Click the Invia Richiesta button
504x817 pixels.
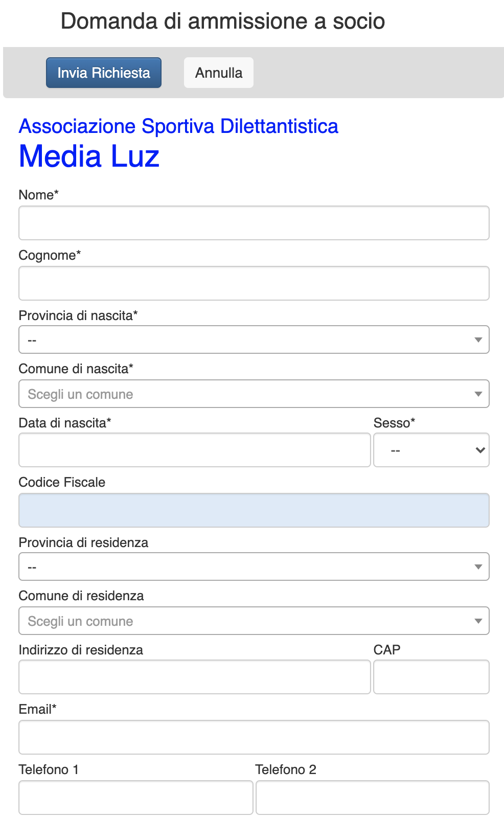click(104, 73)
